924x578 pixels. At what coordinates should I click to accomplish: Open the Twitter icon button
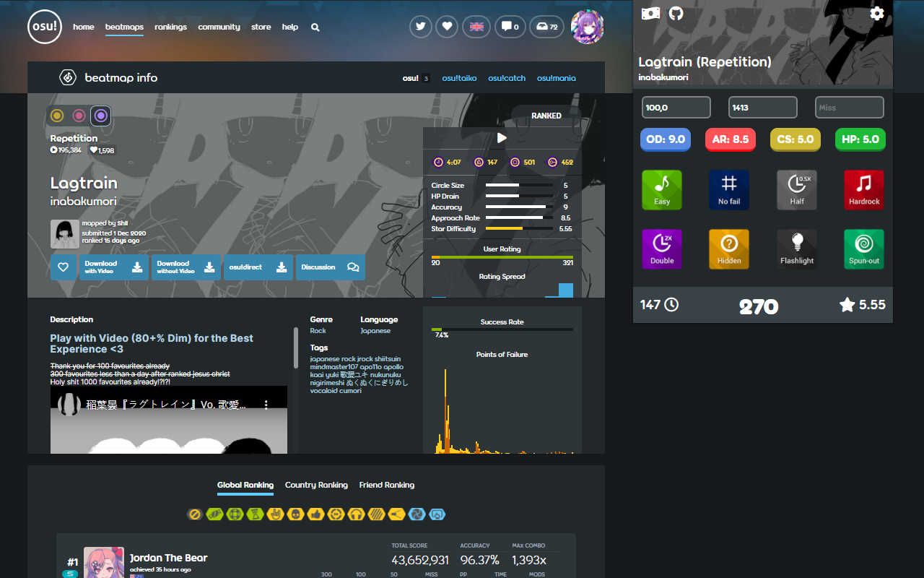pos(421,27)
